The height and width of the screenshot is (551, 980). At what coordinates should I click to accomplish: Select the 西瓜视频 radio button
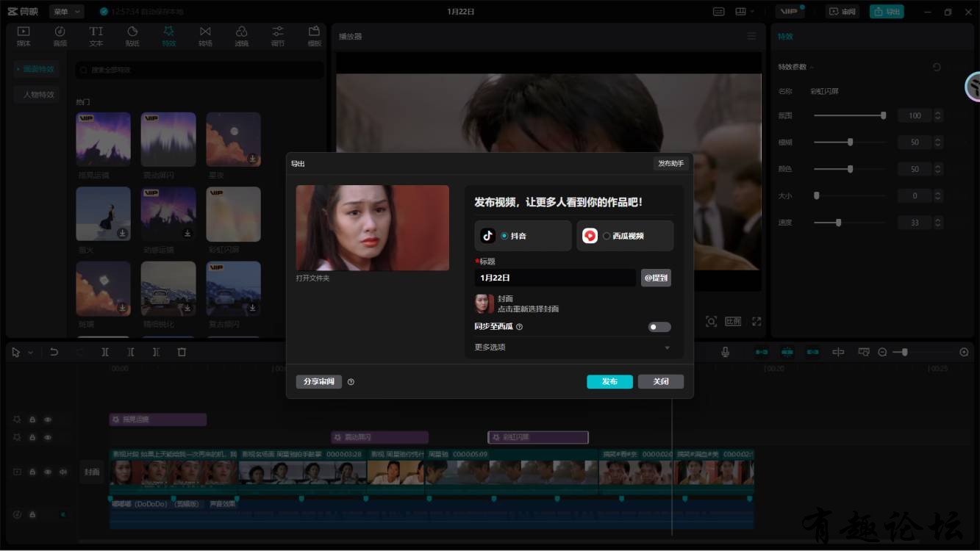point(607,236)
